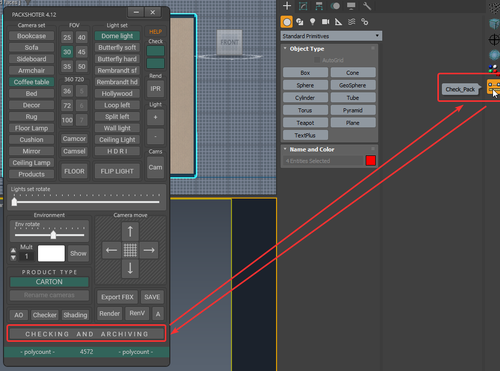Click the Env rotate slider handle
The height and width of the screenshot is (371, 500).
pos(53,235)
